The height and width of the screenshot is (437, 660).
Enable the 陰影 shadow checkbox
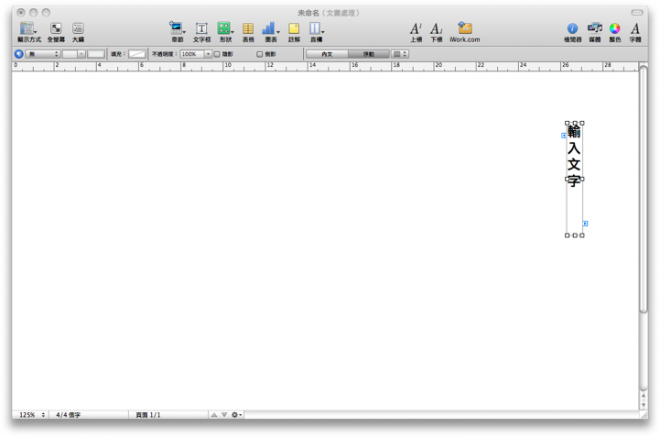(x=217, y=54)
